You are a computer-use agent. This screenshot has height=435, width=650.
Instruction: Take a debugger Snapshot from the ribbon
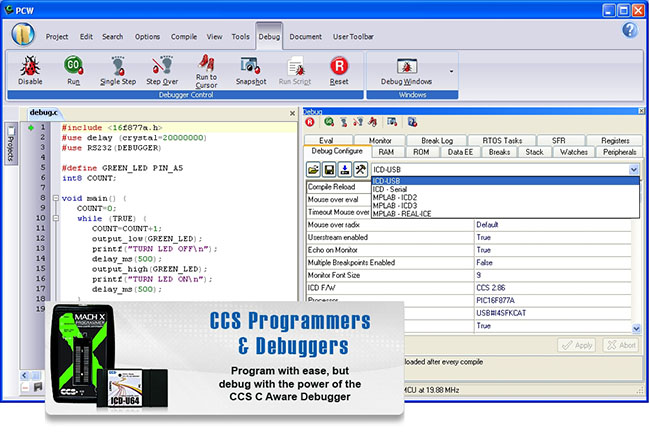pos(251,70)
